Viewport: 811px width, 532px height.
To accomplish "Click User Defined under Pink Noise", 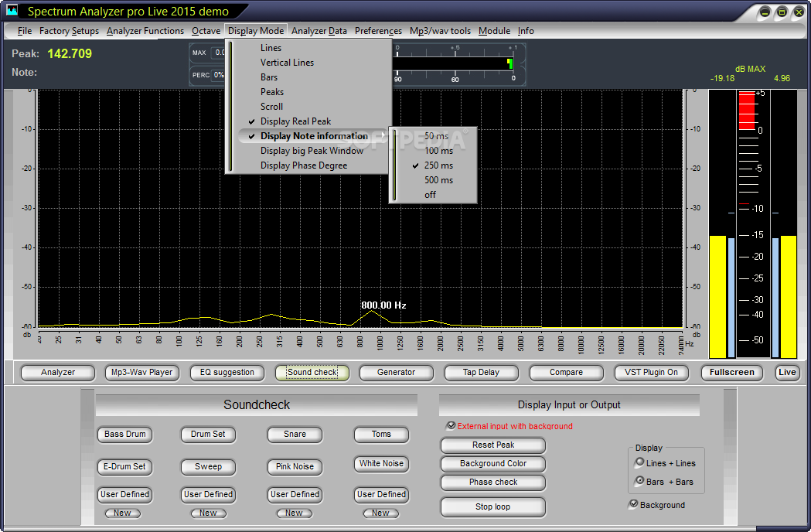I will point(295,494).
